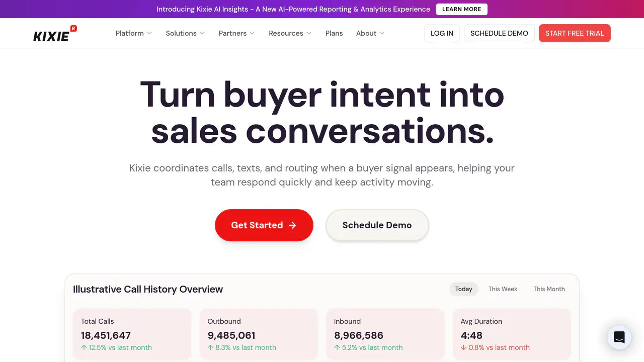644x362 pixels.
Task: Open the Resources menu label
Action: pos(286,33)
